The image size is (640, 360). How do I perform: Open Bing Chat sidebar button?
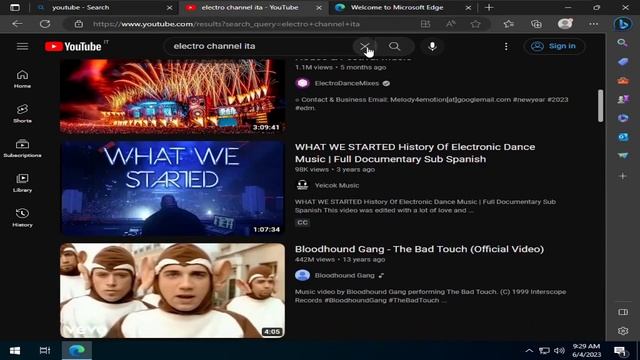(623, 24)
